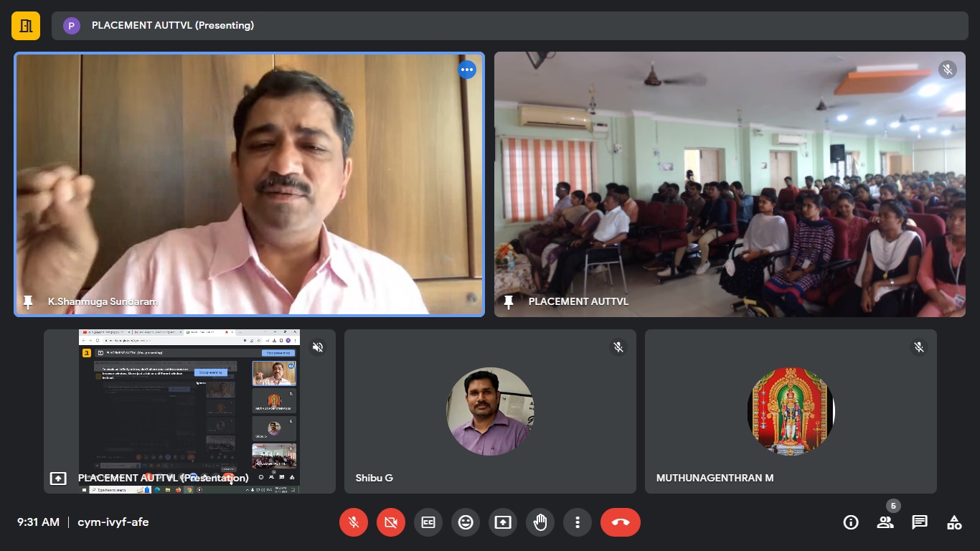Open meeting details info icon
The height and width of the screenshot is (551, 980).
[x=851, y=522]
